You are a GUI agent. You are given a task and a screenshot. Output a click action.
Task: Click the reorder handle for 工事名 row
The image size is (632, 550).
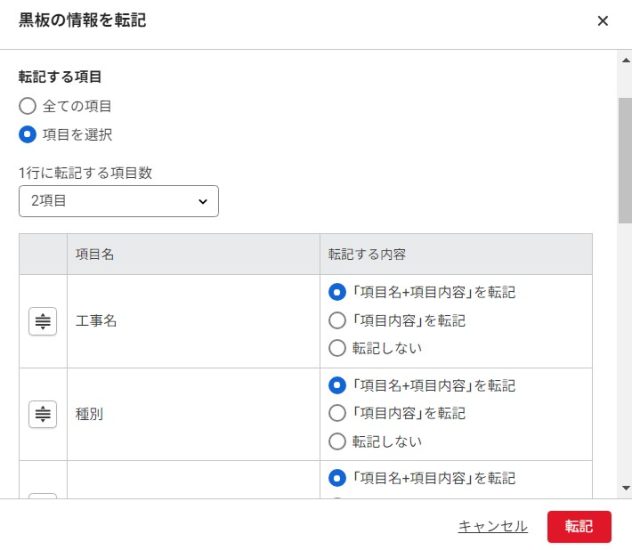pos(43,321)
